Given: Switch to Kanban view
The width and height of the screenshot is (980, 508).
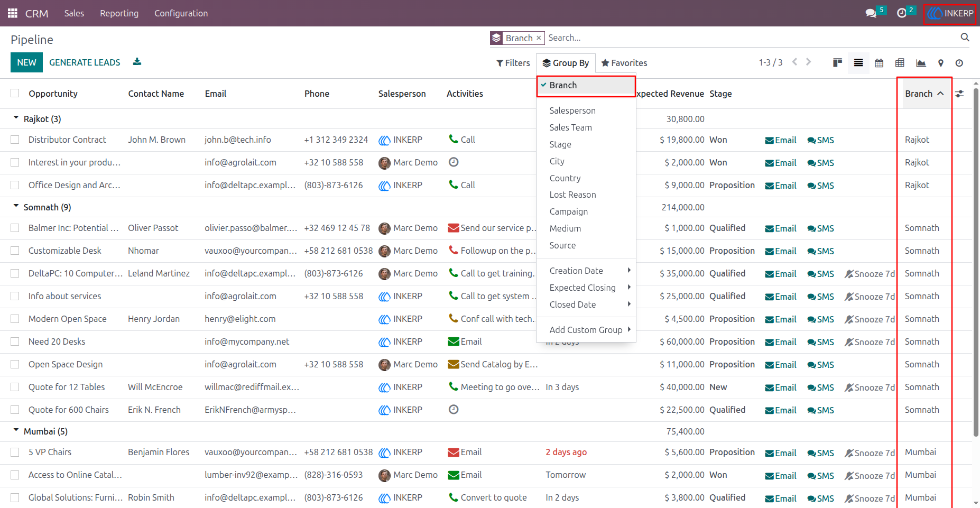Looking at the screenshot, I should [837, 63].
